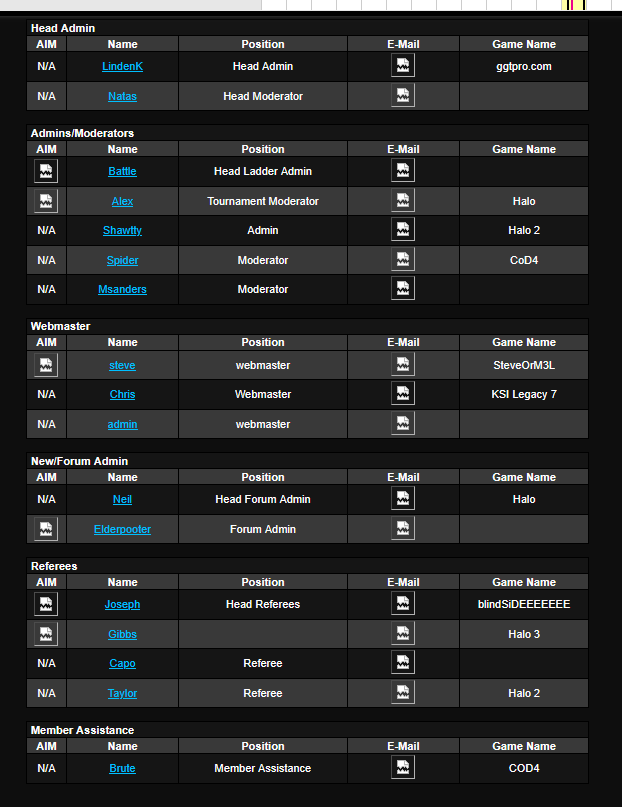Open the Natas profile link

pos(122,97)
